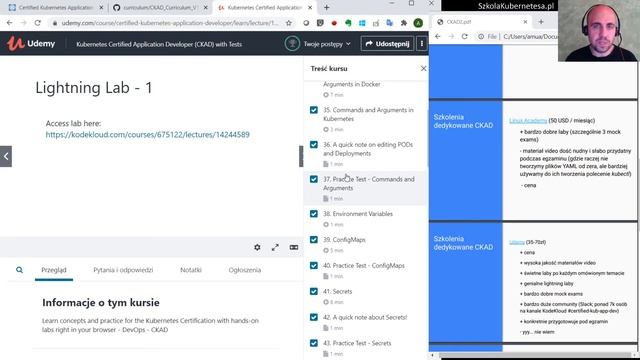Close the CKAD.pdf tab
Screen dimensions: 640x360
click(525, 22)
